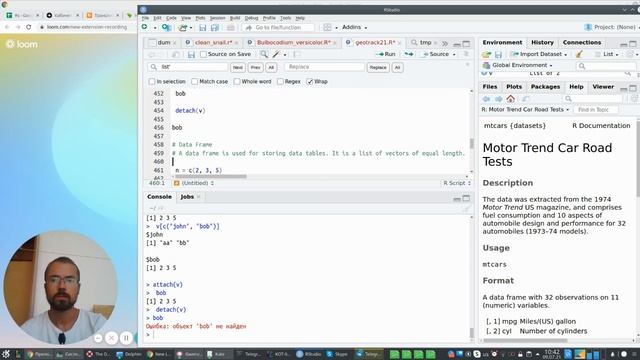Open R: Motor Trend Car Road Tests dropdown
The image size is (640, 360).
pos(525,110)
